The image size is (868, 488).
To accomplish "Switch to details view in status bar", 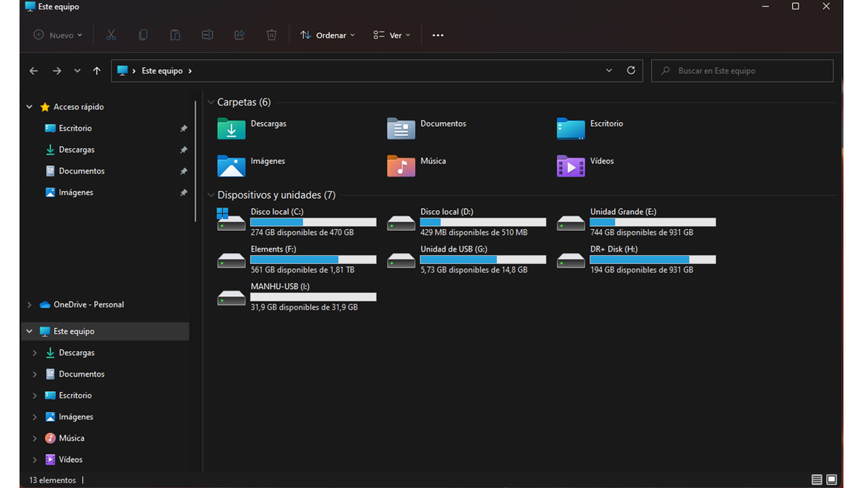I will click(816, 479).
